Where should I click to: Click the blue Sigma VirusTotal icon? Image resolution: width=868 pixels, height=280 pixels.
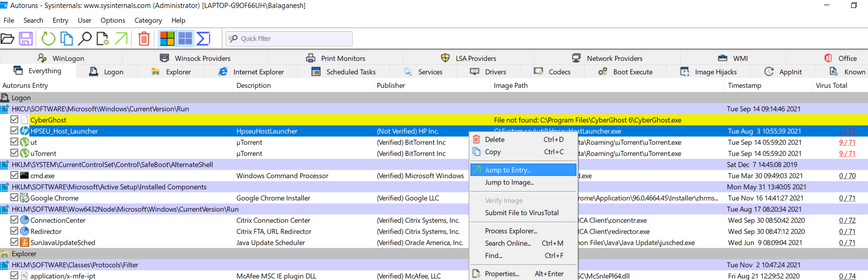[x=203, y=38]
